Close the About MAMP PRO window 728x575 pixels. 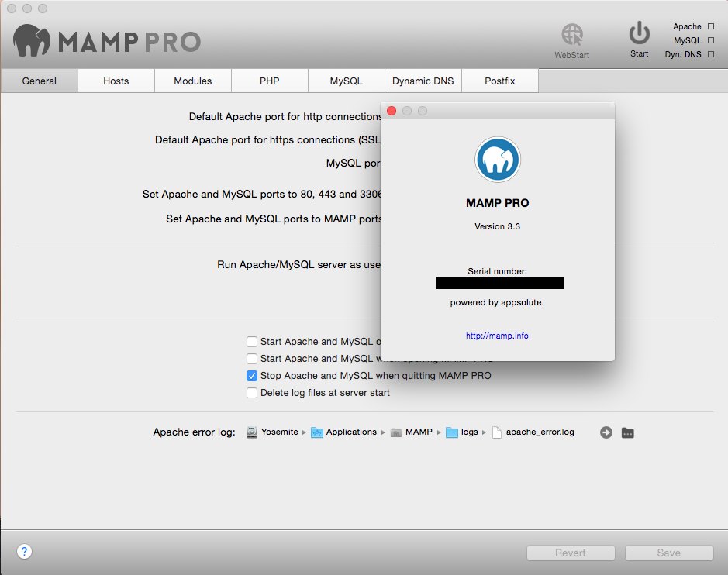click(392, 111)
